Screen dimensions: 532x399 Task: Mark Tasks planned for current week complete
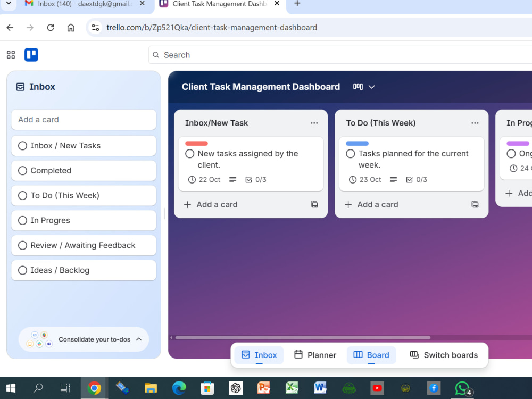point(351,154)
